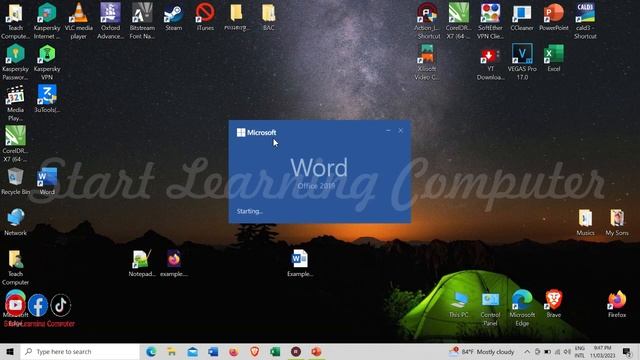Open notification center icon
640x360 pixels.
point(628,351)
